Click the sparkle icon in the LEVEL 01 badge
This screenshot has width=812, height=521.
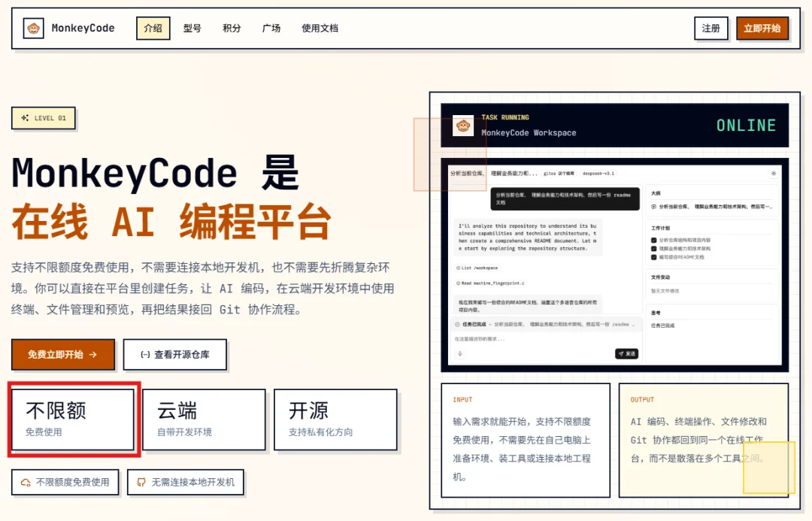point(25,118)
